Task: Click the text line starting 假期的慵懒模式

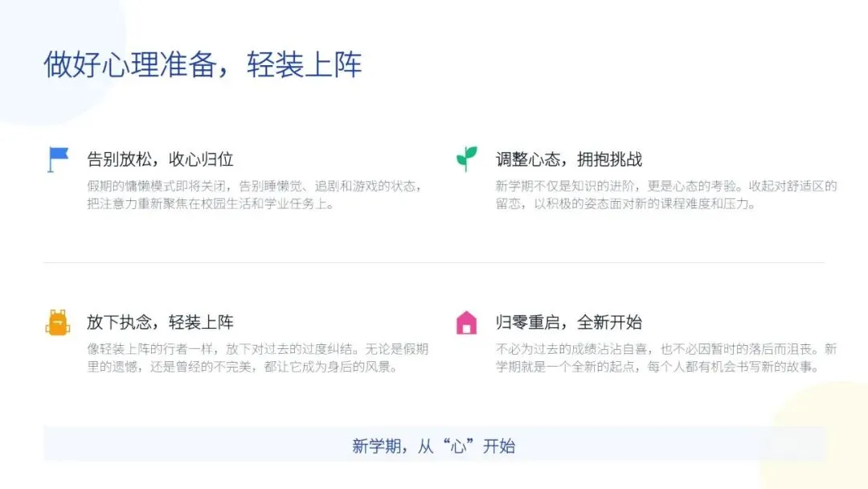Action: coord(255,186)
